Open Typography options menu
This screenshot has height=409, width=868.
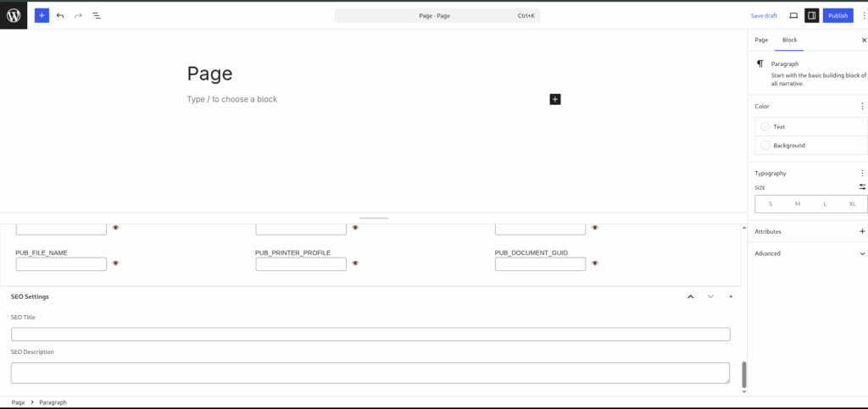click(x=862, y=173)
